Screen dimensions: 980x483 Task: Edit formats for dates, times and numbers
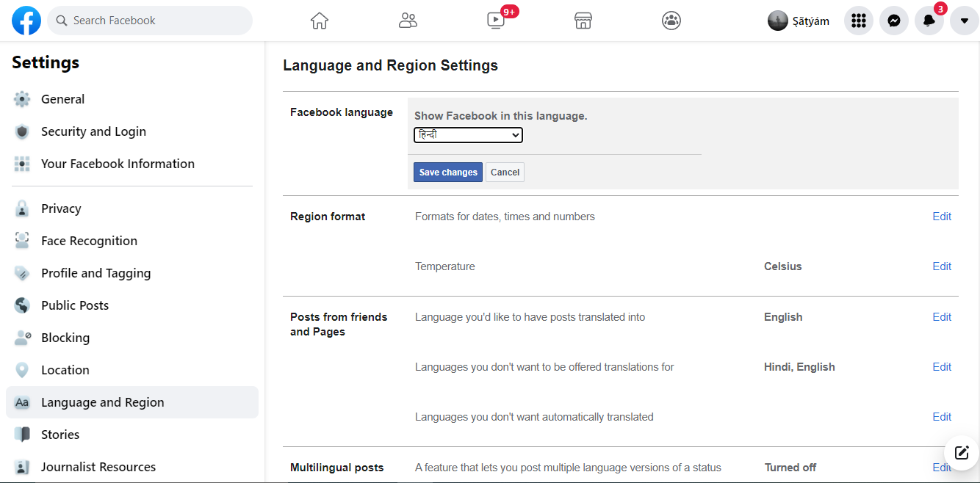[942, 217]
